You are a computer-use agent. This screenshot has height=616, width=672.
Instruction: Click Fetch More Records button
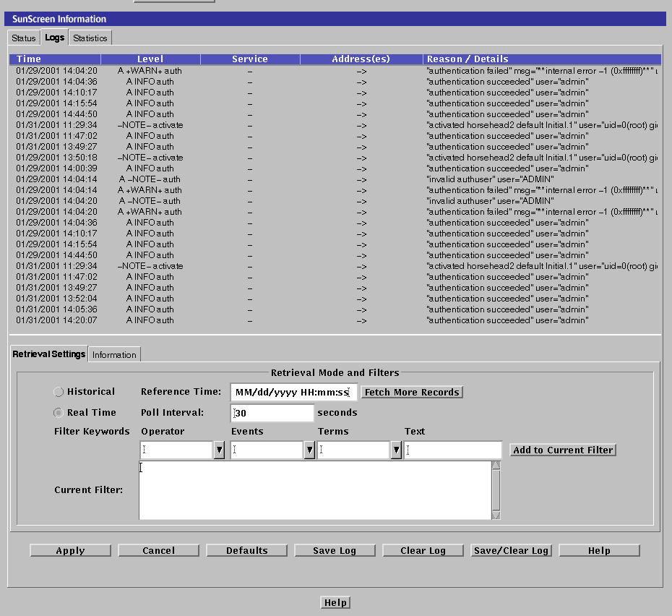(x=412, y=392)
